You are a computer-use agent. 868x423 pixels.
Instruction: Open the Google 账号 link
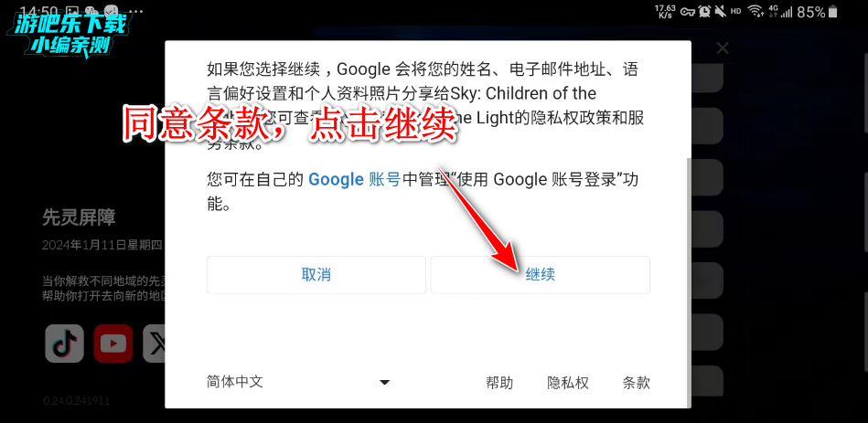pyautogui.click(x=354, y=180)
